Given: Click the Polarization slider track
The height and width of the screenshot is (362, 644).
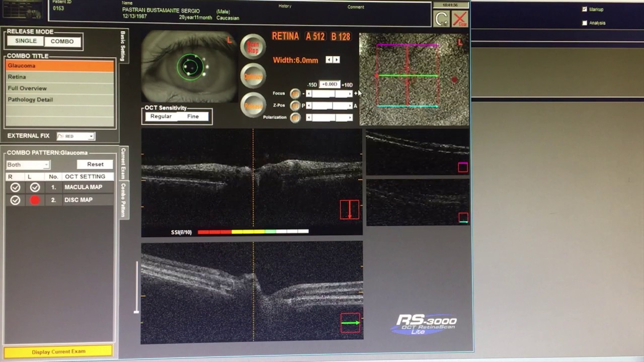Looking at the screenshot, I should (330, 118).
